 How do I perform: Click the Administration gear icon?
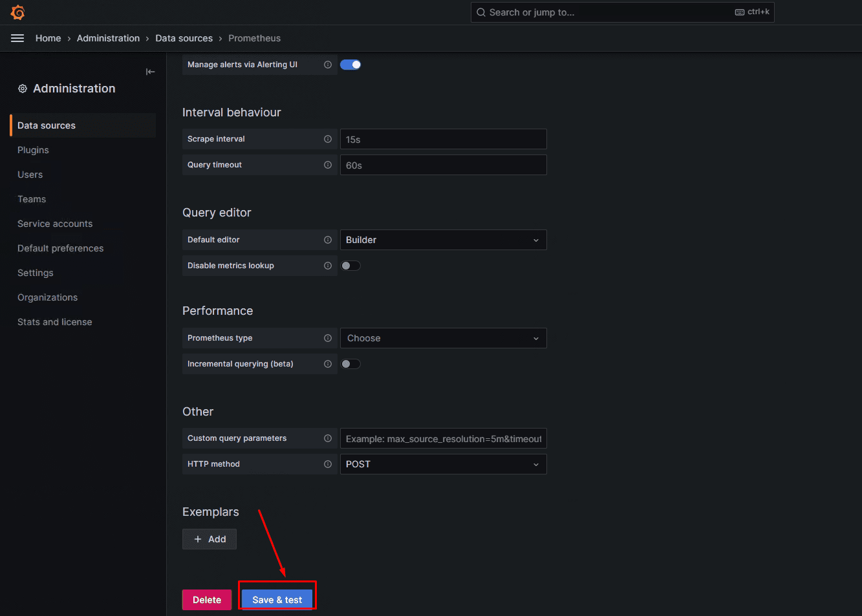tap(23, 89)
